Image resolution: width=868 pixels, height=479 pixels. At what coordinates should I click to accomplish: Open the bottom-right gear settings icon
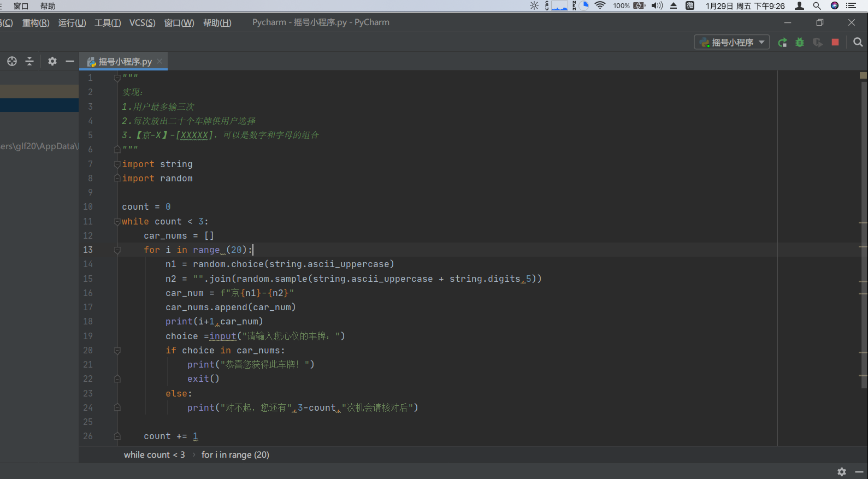coord(842,471)
